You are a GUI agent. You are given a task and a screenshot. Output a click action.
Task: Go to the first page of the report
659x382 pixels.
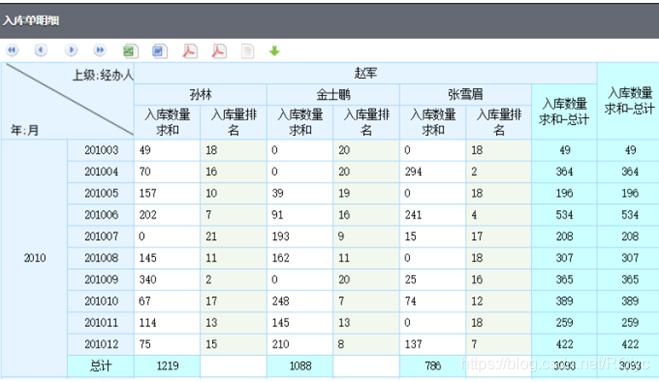[12, 50]
